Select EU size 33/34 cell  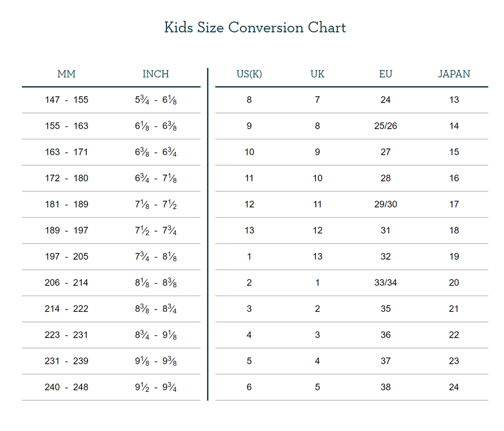pyautogui.click(x=385, y=283)
